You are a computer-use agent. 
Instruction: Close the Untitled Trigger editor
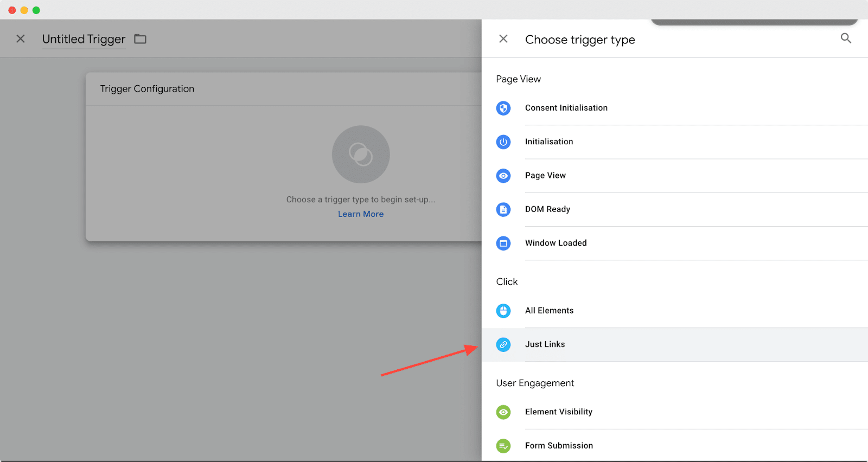point(21,39)
